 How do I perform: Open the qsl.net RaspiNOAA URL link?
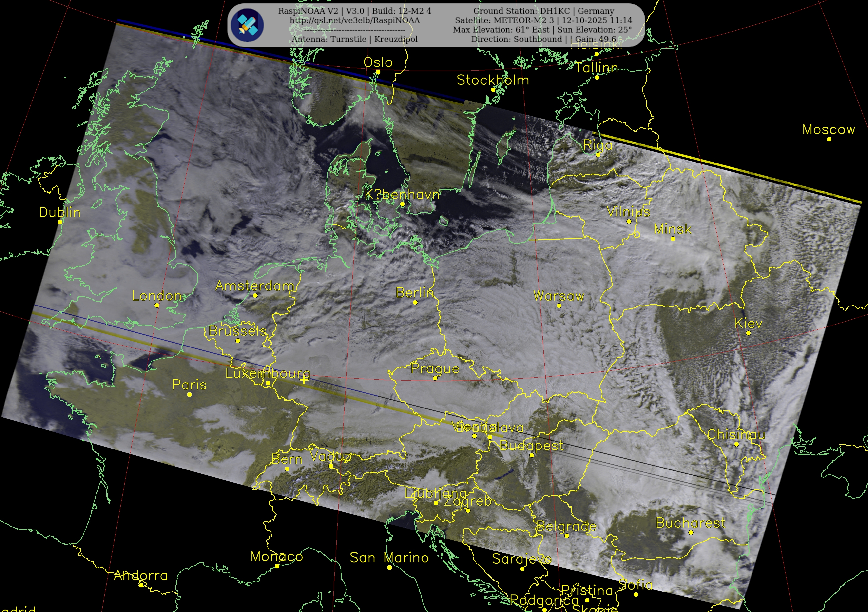pos(355,20)
